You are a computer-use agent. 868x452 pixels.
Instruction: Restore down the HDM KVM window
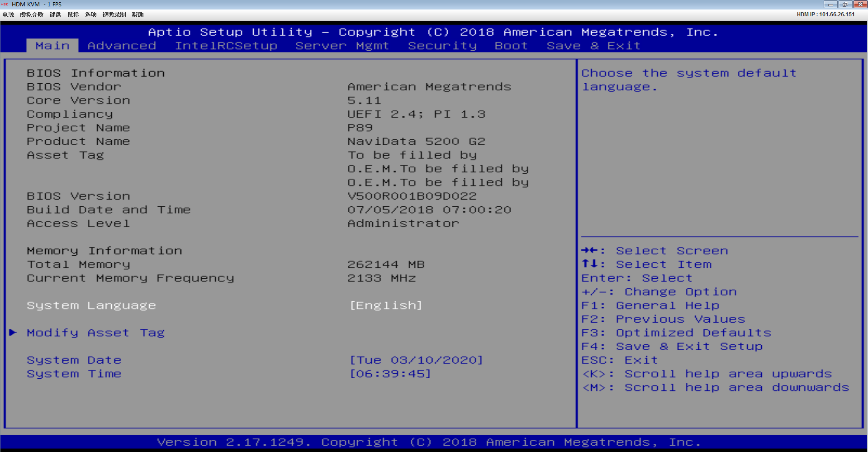click(845, 5)
